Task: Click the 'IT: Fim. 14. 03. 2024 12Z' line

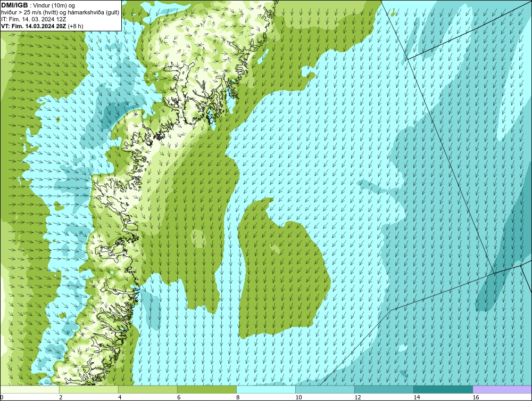Action: [x=34, y=19]
